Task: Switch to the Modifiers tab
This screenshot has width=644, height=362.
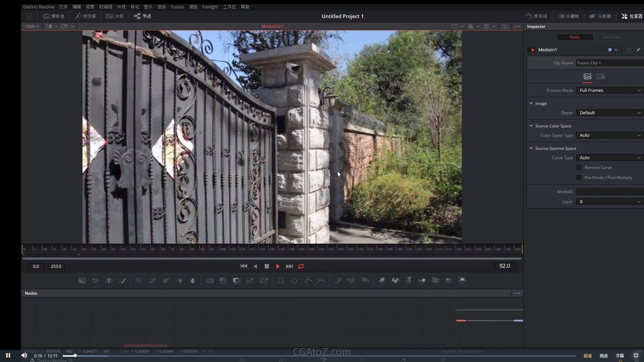Action: click(x=612, y=37)
